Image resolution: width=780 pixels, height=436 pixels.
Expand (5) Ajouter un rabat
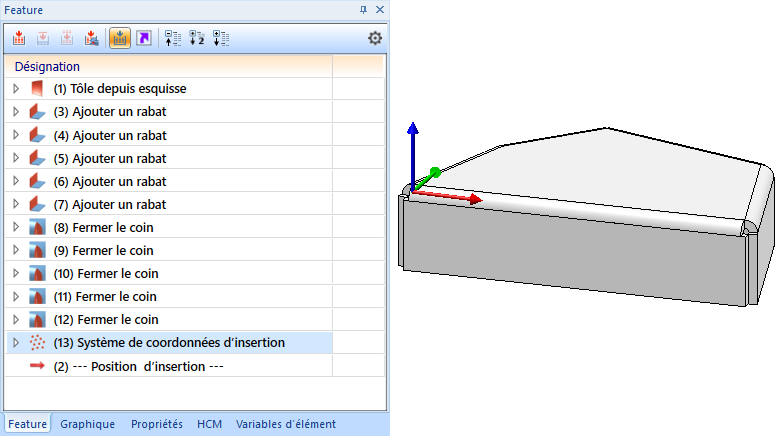coord(16,158)
